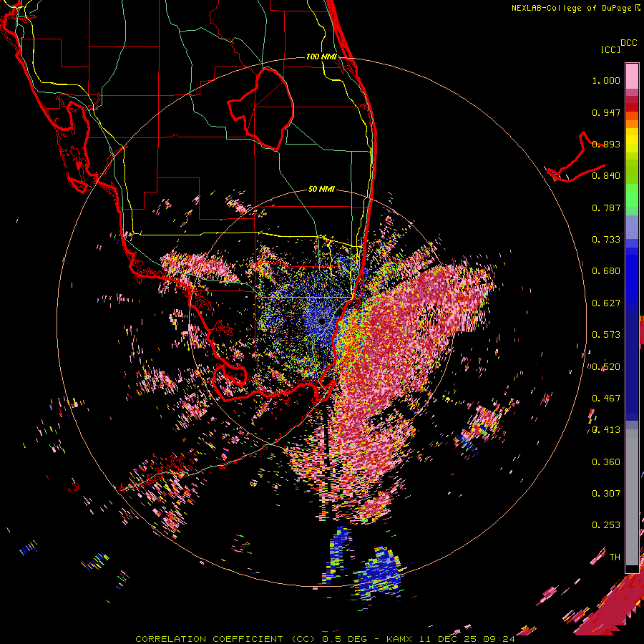Select the DCC label above the color scale
644x644 pixels.
pos(629,43)
